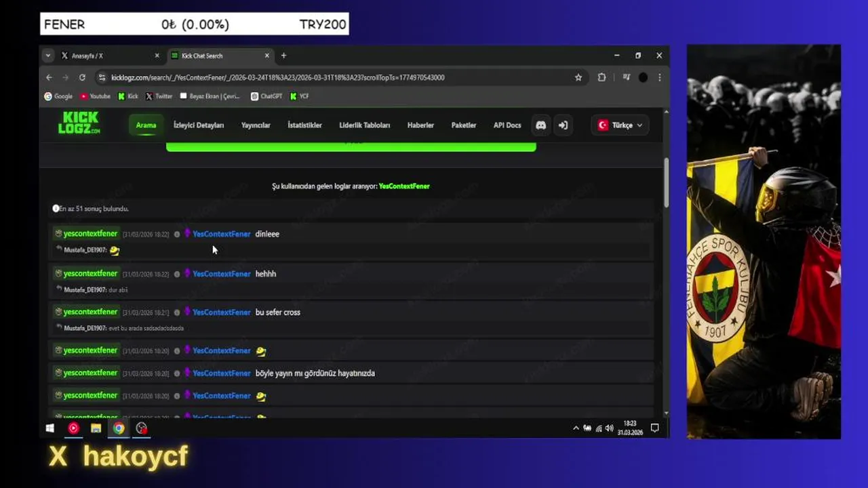Screen dimensions: 868x488
Task: Open Liderlik Tabloları page
Action: pos(365,125)
